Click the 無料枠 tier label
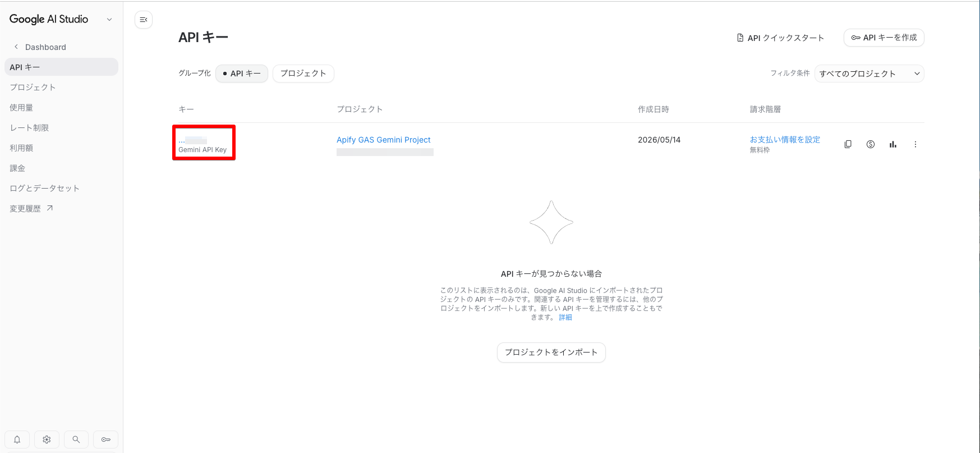980x453 pixels. pyautogui.click(x=760, y=150)
